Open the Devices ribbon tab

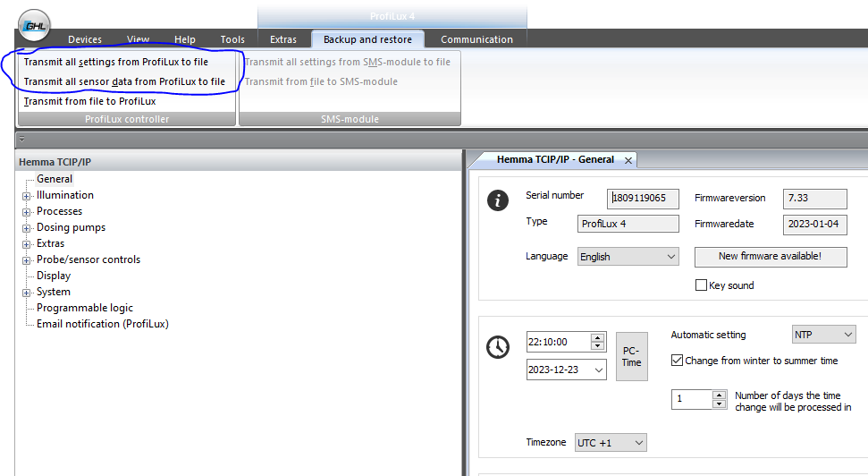coord(85,39)
